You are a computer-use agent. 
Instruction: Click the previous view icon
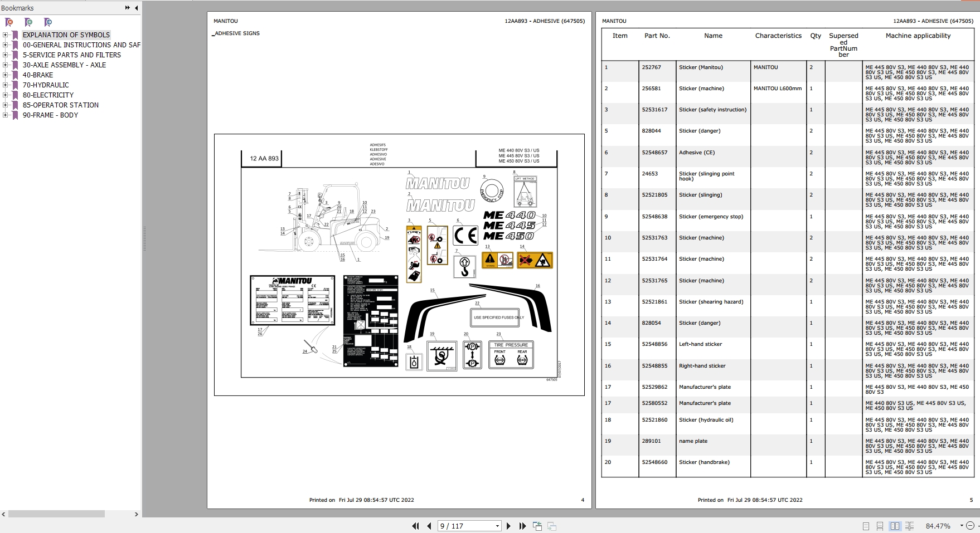[x=537, y=526]
